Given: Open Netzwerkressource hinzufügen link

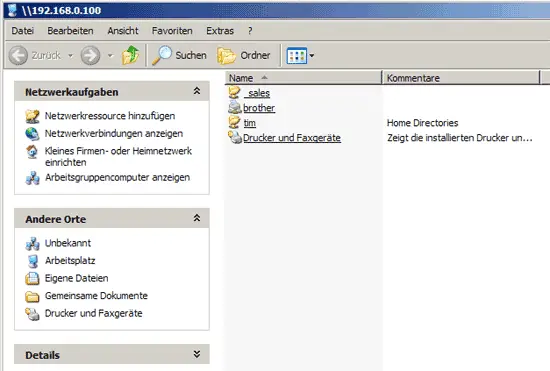Looking at the screenshot, I should [110, 116].
